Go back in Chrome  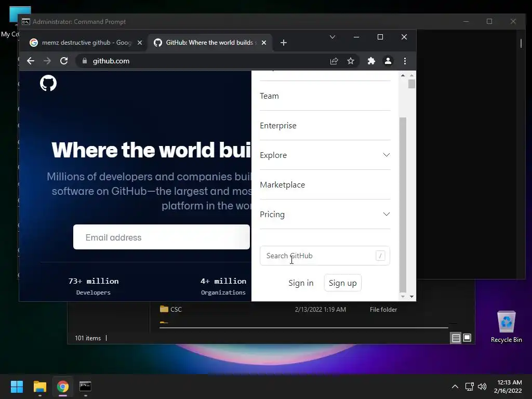click(31, 61)
